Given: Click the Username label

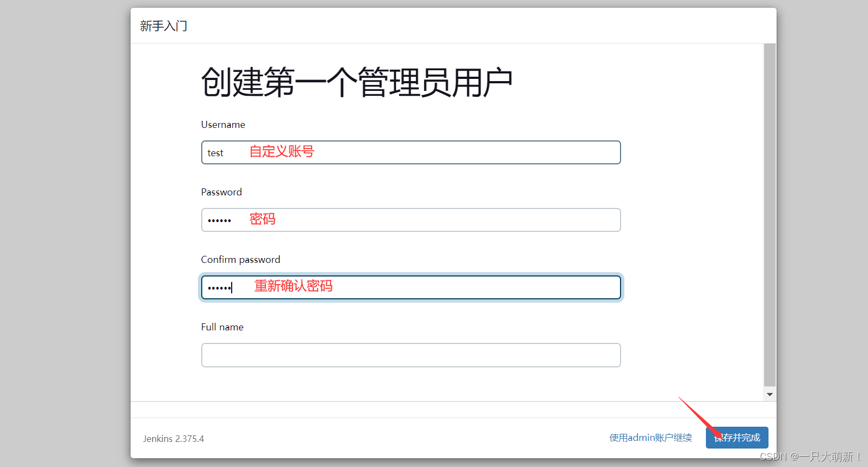Looking at the screenshot, I should click(x=223, y=125).
